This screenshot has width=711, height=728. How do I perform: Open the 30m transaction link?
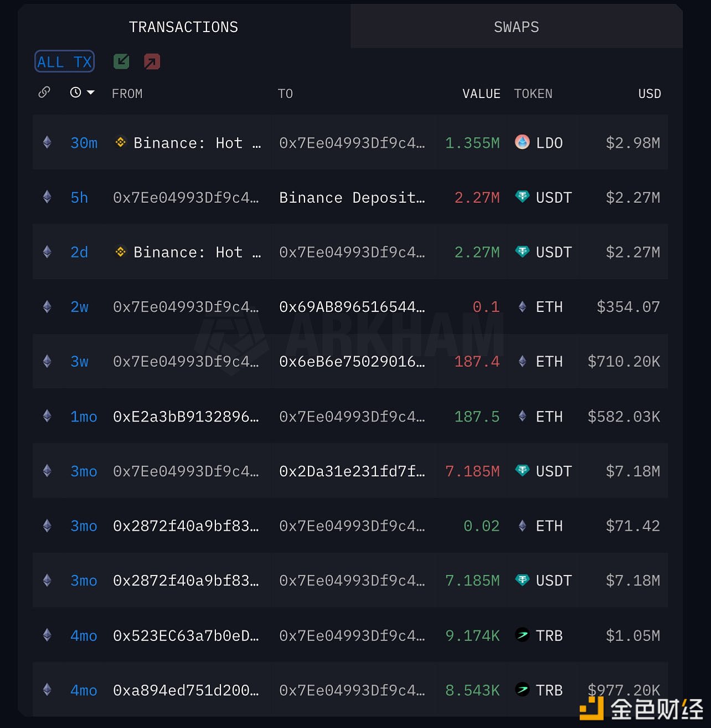click(84, 143)
